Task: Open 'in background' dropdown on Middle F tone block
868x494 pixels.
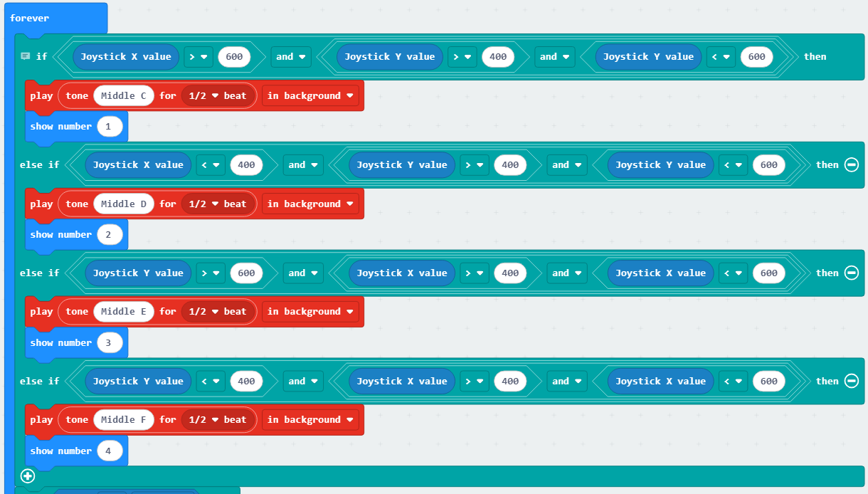Action: pyautogui.click(x=311, y=420)
